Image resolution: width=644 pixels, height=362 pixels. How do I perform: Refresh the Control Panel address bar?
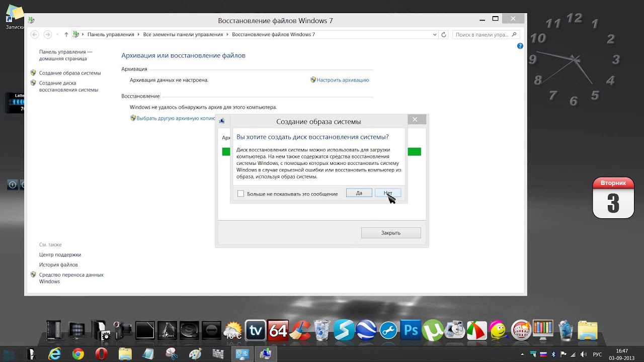tap(444, 35)
